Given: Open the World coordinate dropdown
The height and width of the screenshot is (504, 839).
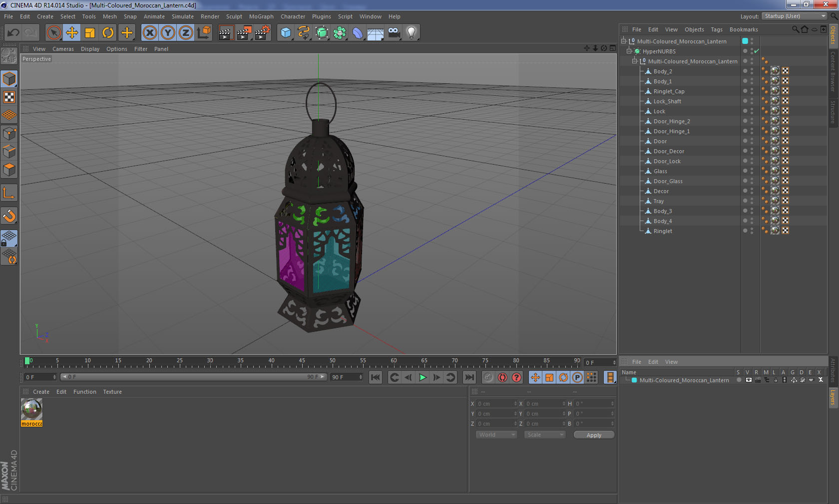Looking at the screenshot, I should point(496,435).
